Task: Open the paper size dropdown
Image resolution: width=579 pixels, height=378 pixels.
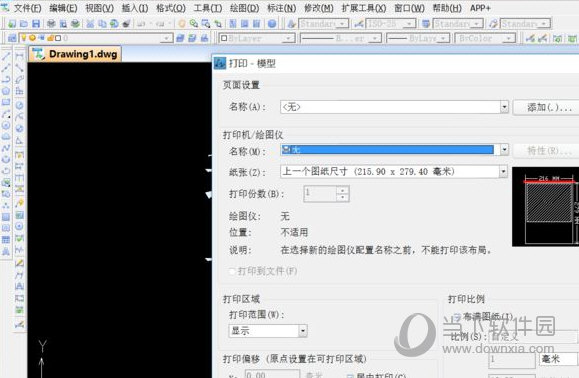Action: (x=503, y=172)
